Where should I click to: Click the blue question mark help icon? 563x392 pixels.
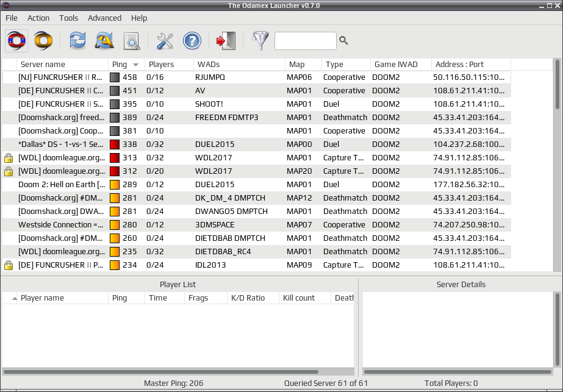click(192, 41)
